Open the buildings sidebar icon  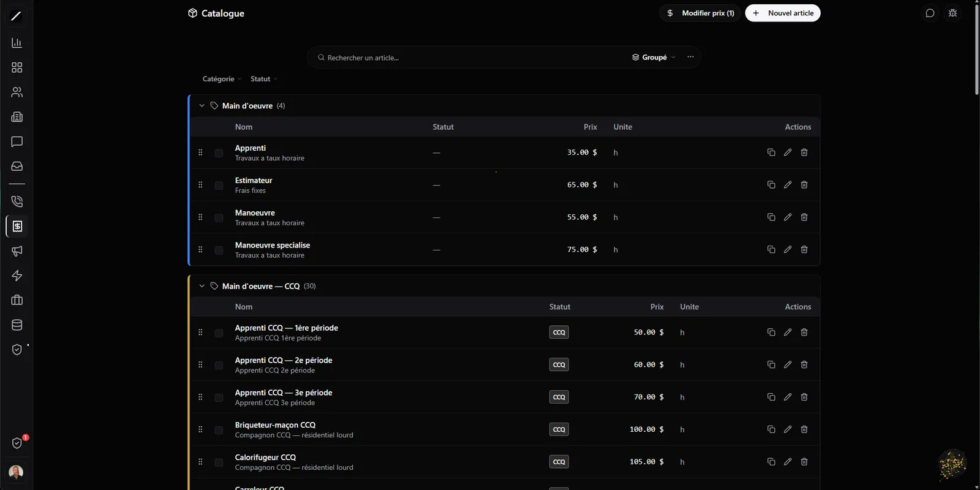17,117
